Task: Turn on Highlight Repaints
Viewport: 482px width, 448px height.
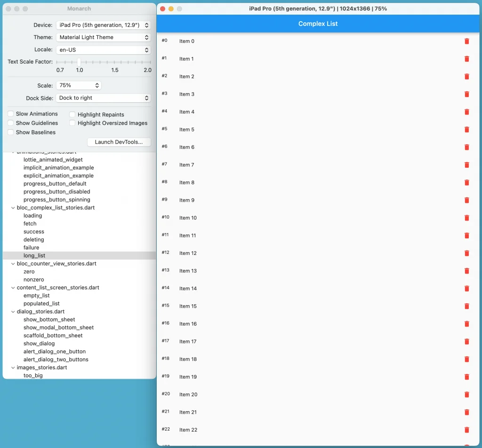Action: pos(72,114)
